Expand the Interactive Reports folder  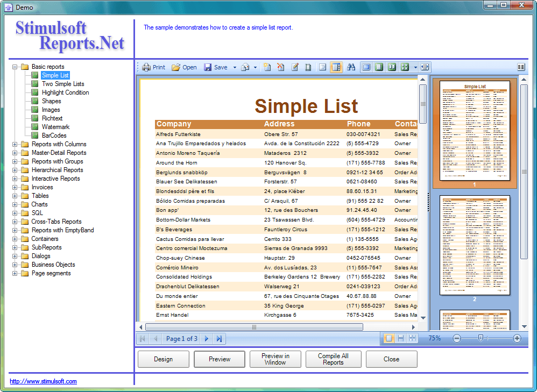pos(15,179)
